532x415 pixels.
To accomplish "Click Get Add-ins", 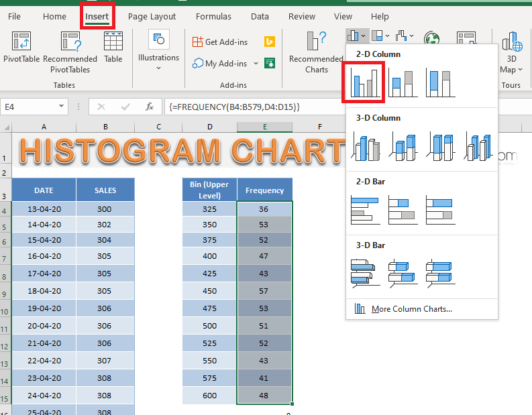I will [x=220, y=42].
